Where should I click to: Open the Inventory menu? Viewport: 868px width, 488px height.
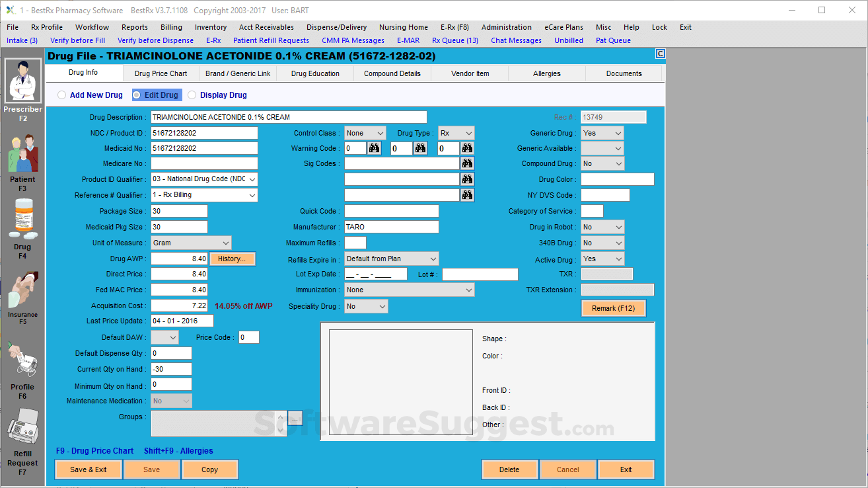(x=210, y=27)
